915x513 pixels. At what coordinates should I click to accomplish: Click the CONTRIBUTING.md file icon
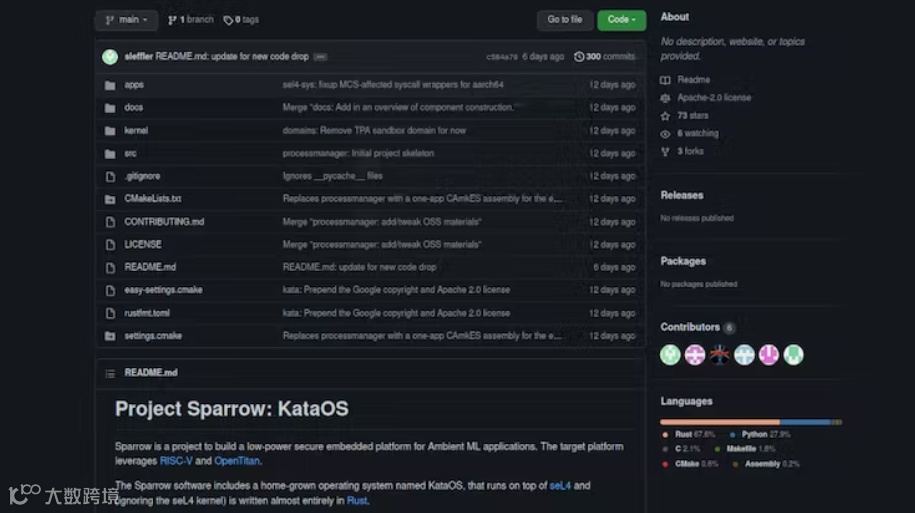(x=110, y=222)
